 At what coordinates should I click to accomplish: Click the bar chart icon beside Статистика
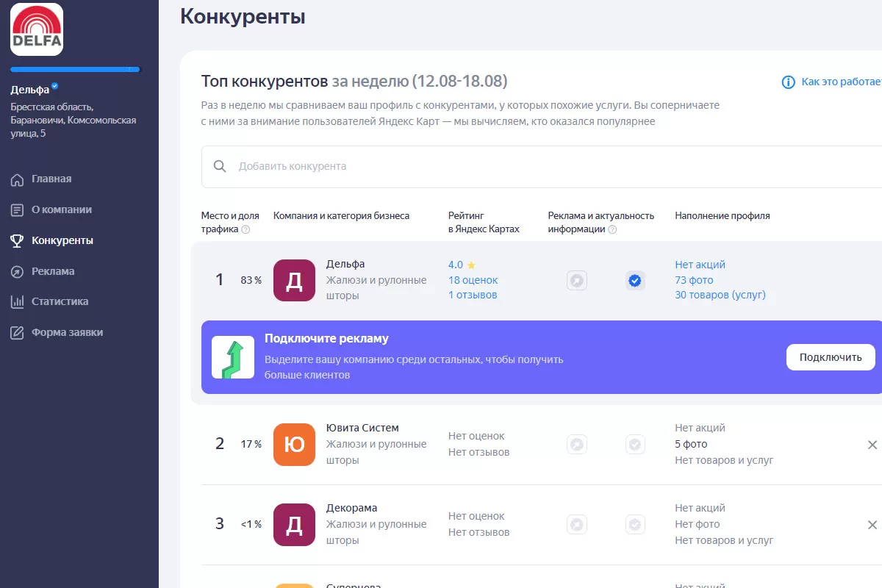point(17,302)
